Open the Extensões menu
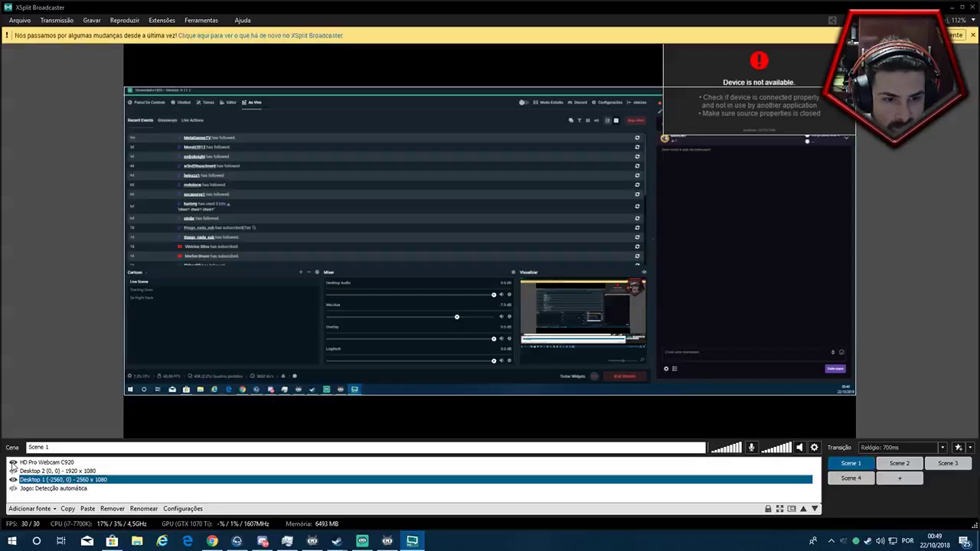 [162, 20]
